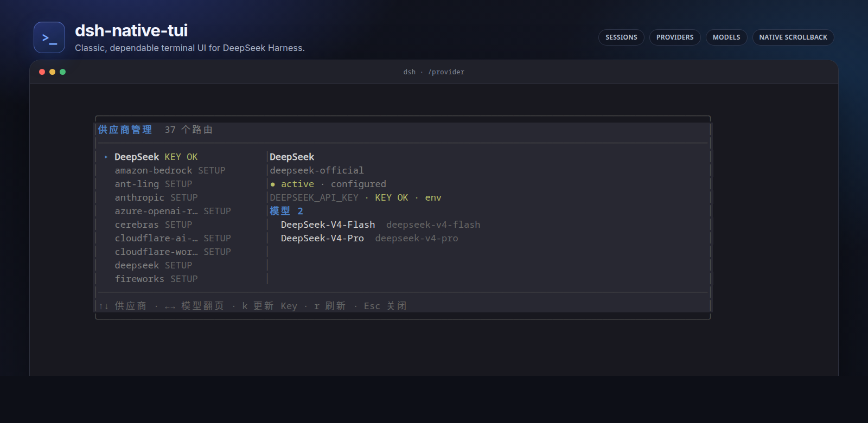The width and height of the screenshot is (868, 423).
Task: Click the Esc 关闭 footer hint
Action: [x=385, y=306]
